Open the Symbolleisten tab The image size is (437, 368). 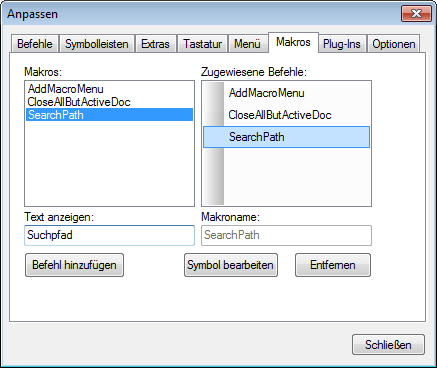pos(97,44)
